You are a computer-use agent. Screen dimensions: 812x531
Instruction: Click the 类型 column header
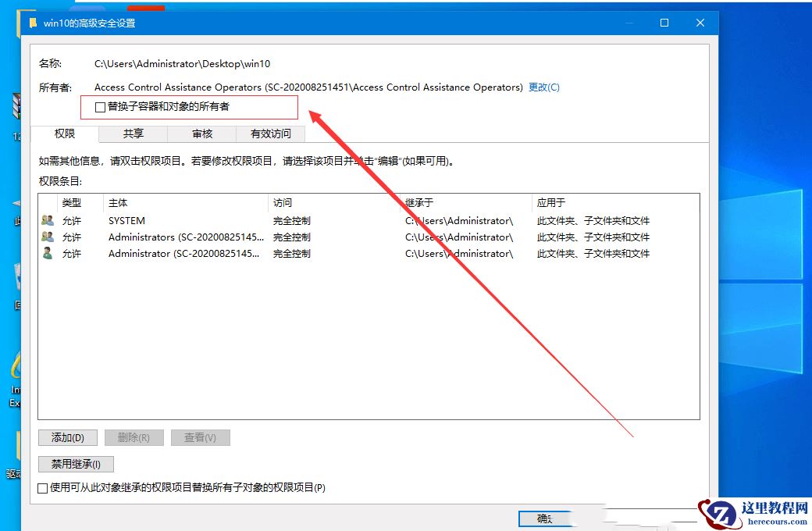[70, 202]
